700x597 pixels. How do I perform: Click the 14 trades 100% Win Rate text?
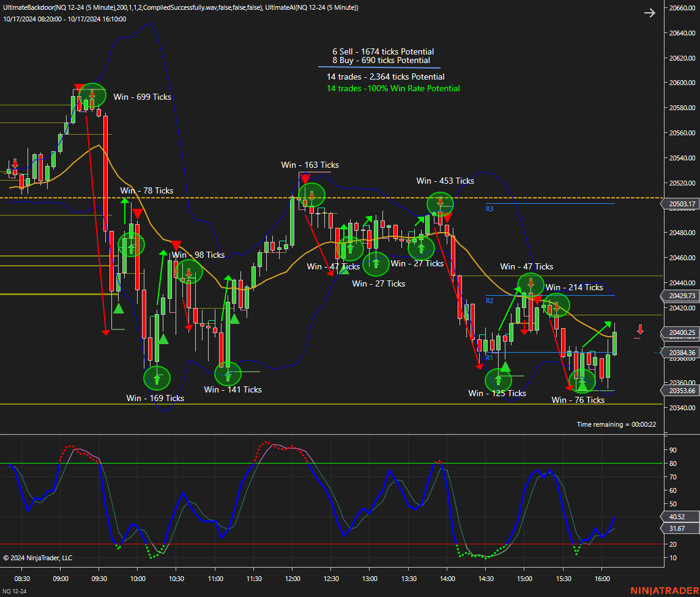(393, 89)
